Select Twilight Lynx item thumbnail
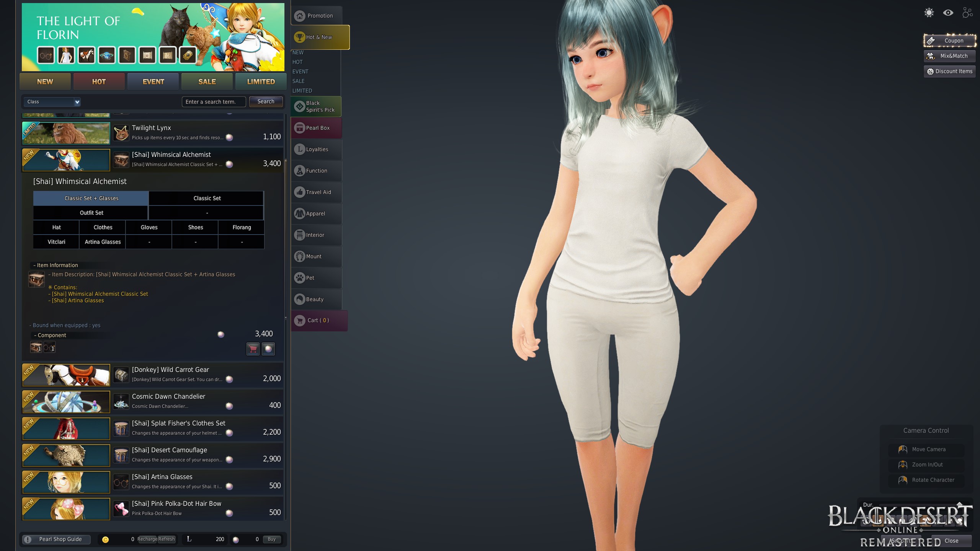The width and height of the screenshot is (980, 551). [66, 133]
